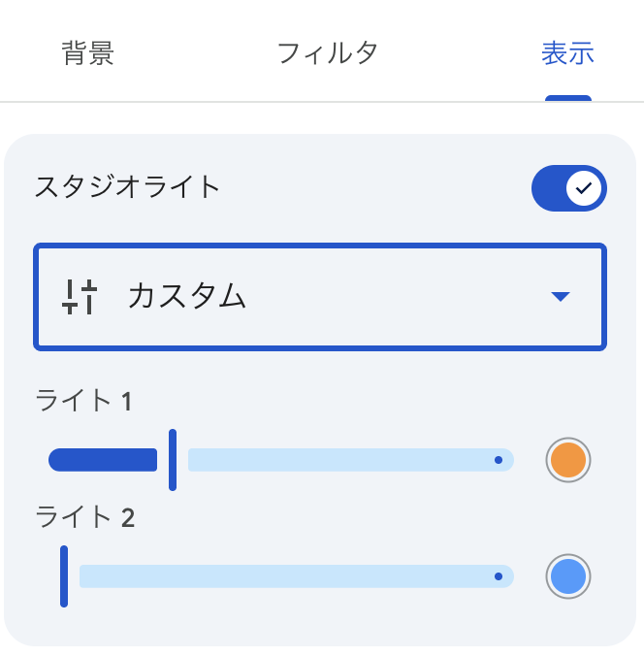Viewport: 644px width, 656px height.
Task: Click the blue underline indicator below 表示
Action: click(x=568, y=98)
